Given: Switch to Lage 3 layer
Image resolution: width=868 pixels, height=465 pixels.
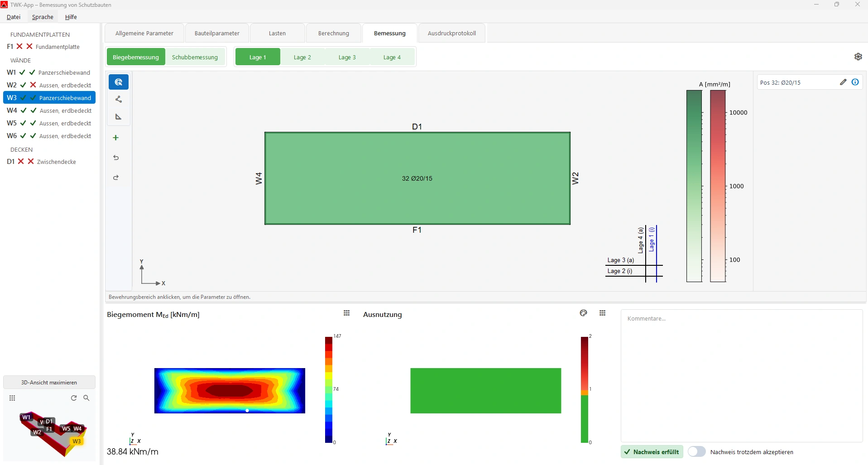Looking at the screenshot, I should [x=347, y=57].
